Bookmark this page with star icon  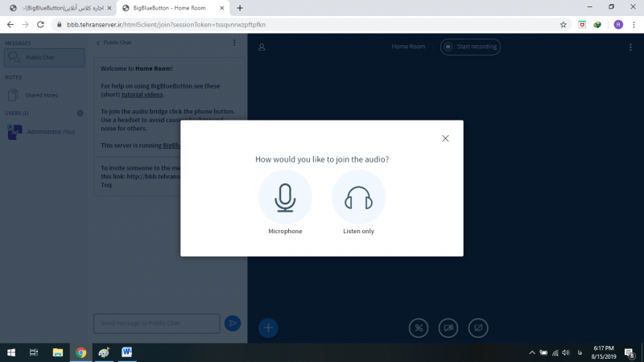point(563,24)
